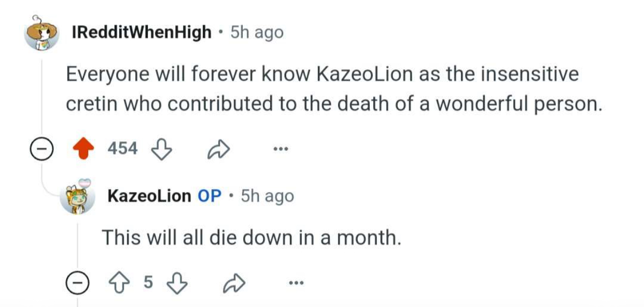The width and height of the screenshot is (644, 307).
Task: Downvote IRedditWhenHigh's comment
Action: pos(161,149)
